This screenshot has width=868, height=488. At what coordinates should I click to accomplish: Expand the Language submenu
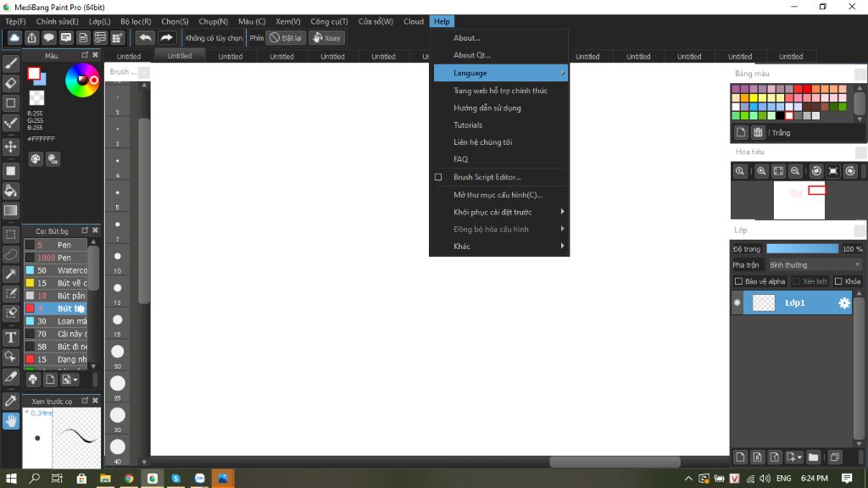point(500,73)
